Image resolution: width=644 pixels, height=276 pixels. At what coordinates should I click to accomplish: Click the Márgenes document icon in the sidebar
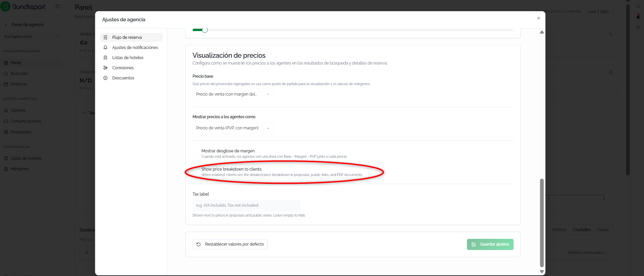click(6, 169)
